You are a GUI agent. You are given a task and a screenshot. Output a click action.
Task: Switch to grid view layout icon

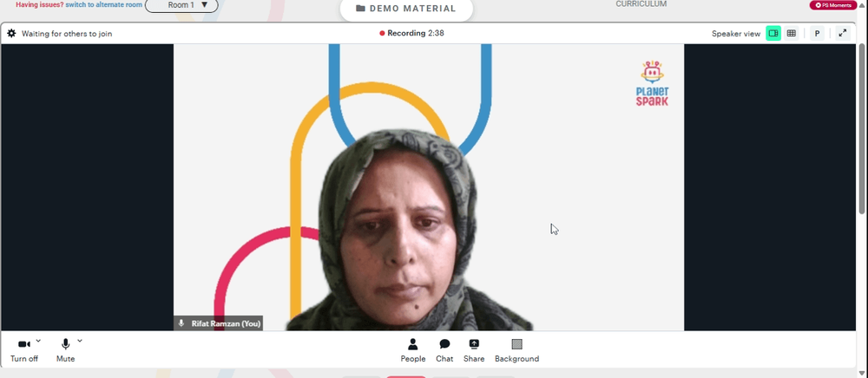[792, 33]
